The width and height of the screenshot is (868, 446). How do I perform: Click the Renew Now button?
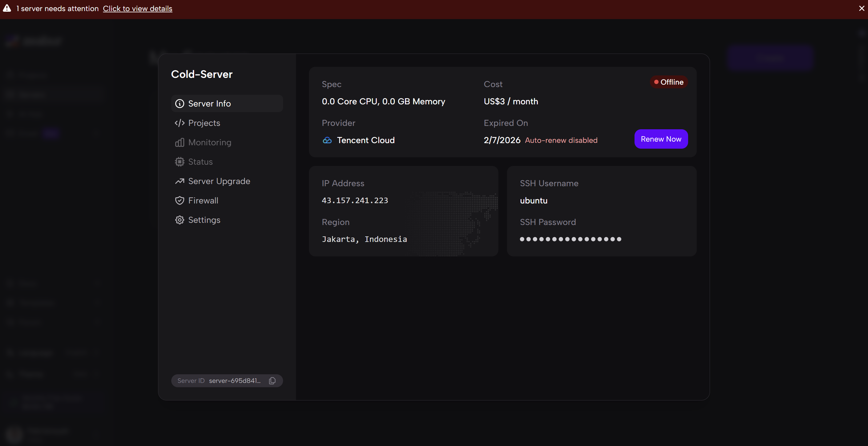point(661,139)
